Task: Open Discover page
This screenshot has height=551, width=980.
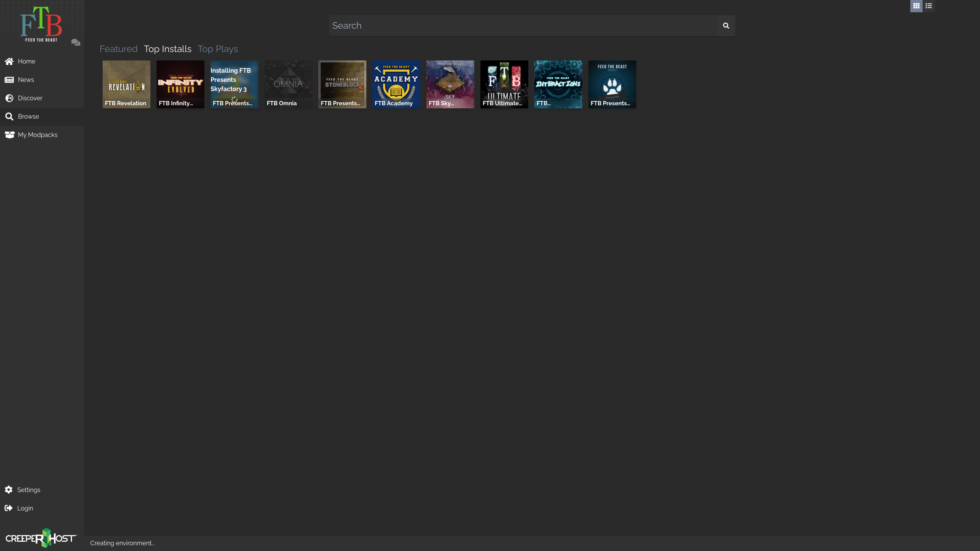Action: [30, 98]
